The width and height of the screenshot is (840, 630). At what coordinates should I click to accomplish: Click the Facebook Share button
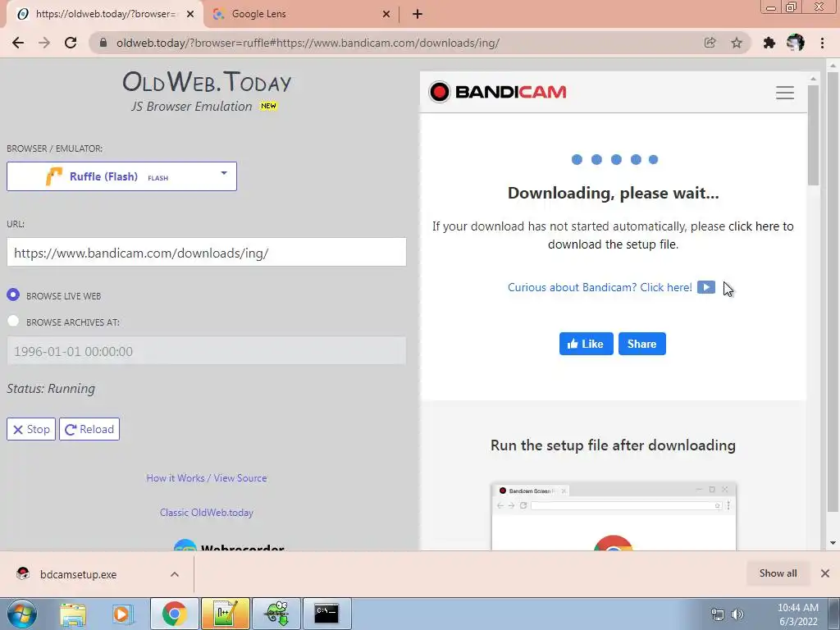(x=641, y=344)
